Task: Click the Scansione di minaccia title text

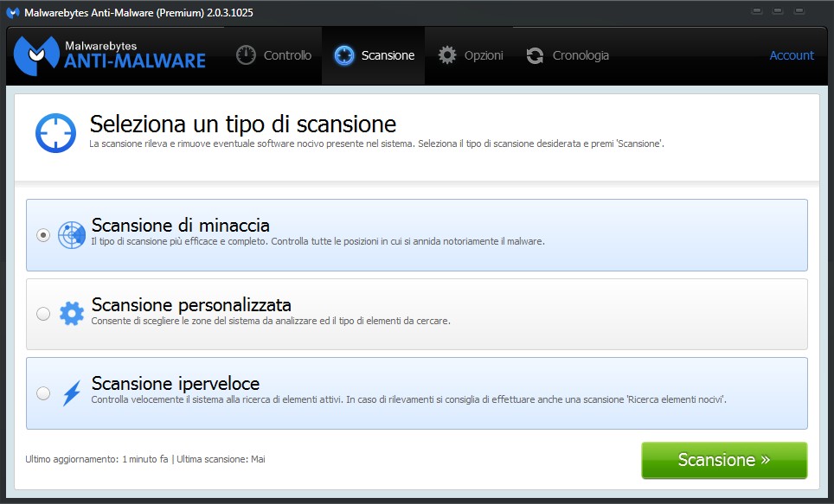Action: (x=180, y=226)
